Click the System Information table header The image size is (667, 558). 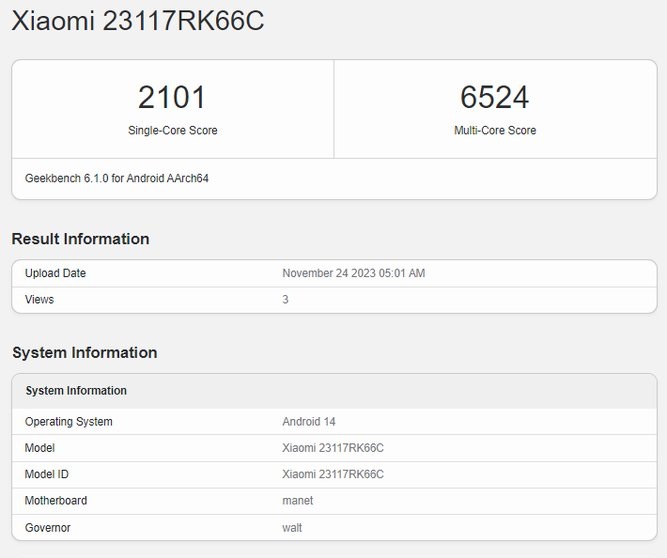pyautogui.click(x=76, y=390)
